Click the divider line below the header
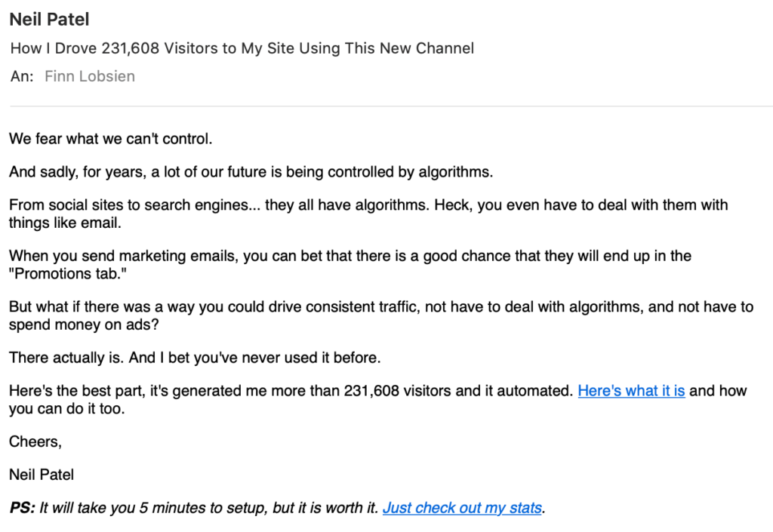 click(386, 106)
